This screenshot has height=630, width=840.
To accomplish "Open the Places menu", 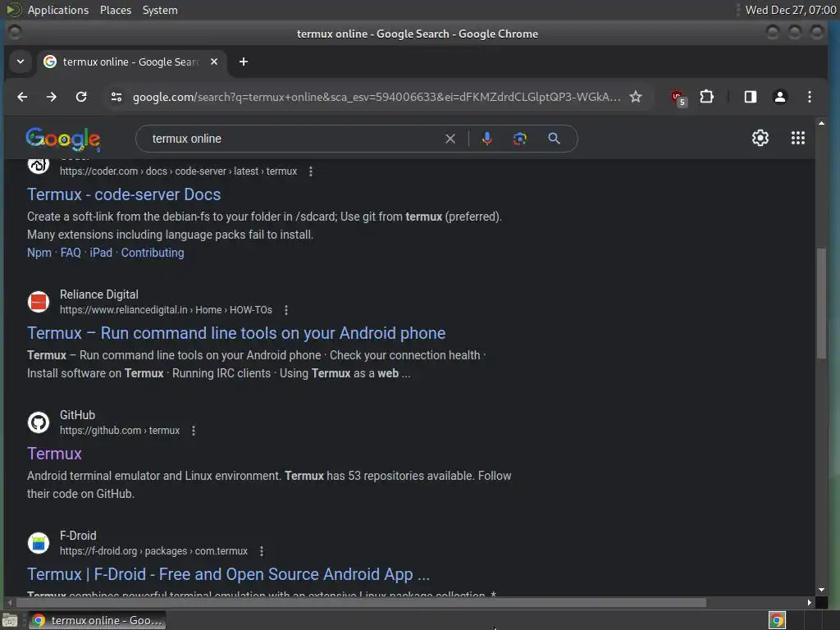I will point(115,10).
